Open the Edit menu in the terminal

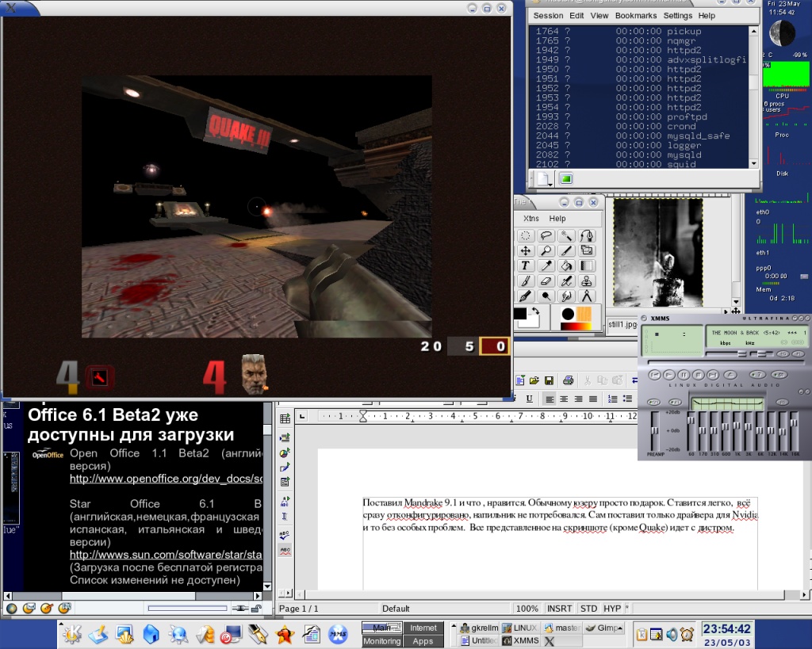pos(576,16)
